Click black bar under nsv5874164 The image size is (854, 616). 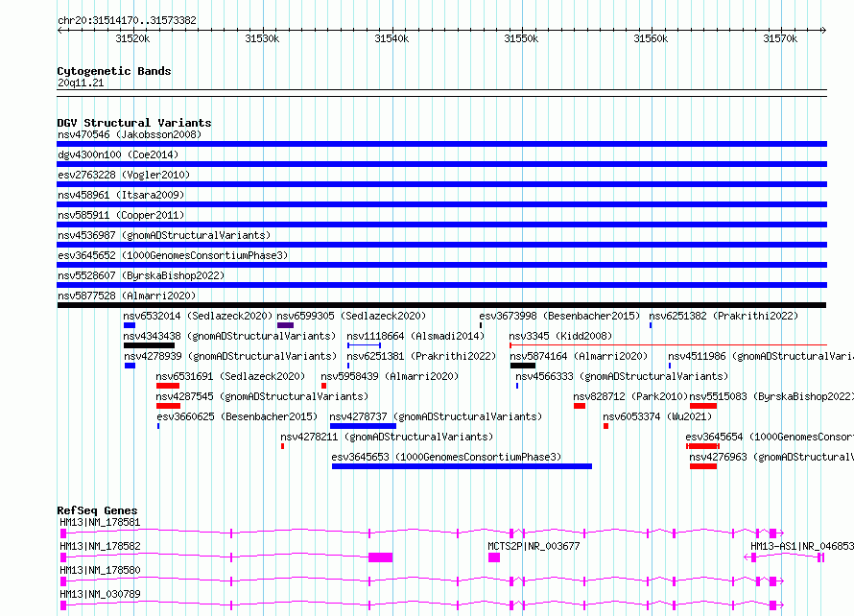click(x=523, y=366)
